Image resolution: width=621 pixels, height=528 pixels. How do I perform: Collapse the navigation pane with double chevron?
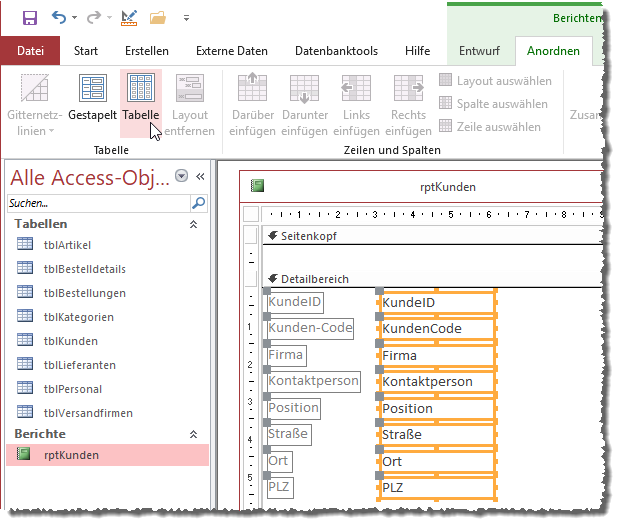coord(200,177)
